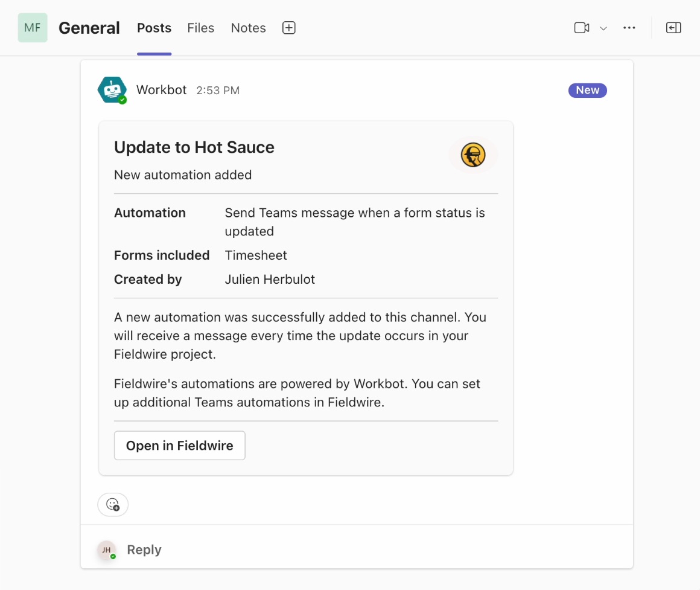This screenshot has width=700, height=590.
Task: Open the Notes tab
Action: [x=248, y=28]
